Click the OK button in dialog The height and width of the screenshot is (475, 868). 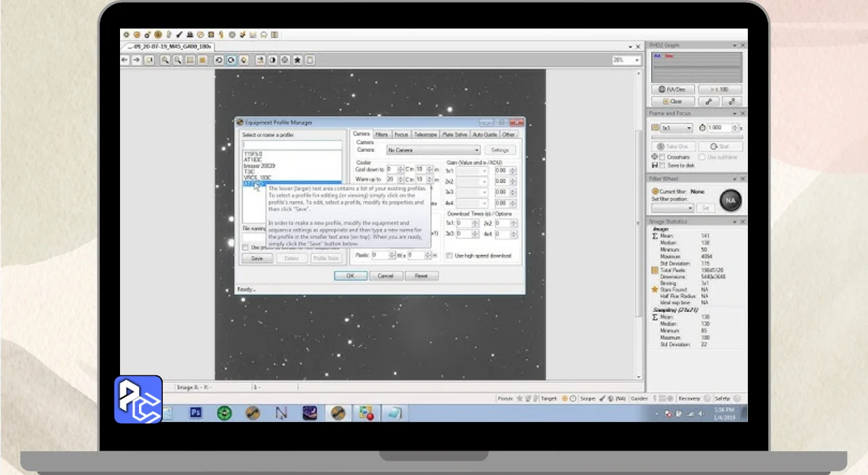351,276
